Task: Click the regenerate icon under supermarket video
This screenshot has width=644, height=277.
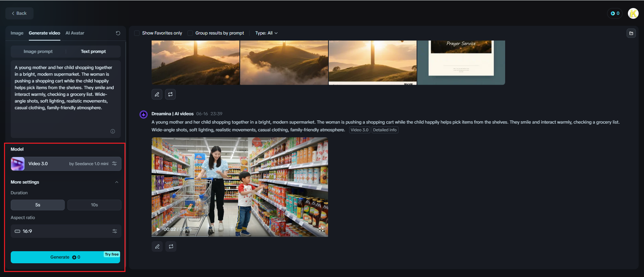Action: coord(171,247)
